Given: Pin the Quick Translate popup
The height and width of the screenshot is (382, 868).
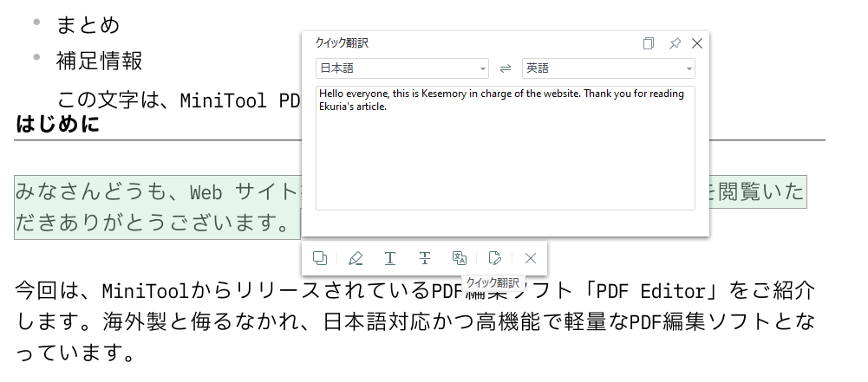Looking at the screenshot, I should tap(674, 43).
